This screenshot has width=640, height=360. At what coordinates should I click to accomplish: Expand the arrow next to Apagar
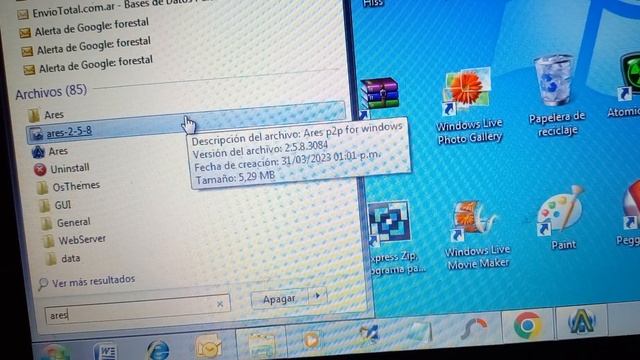pyautogui.click(x=318, y=295)
